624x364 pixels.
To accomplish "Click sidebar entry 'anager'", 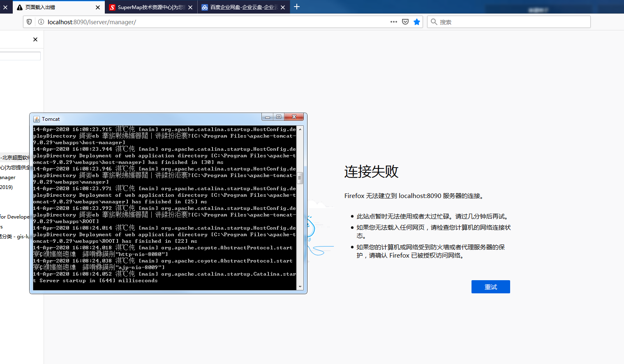I will 8,177.
